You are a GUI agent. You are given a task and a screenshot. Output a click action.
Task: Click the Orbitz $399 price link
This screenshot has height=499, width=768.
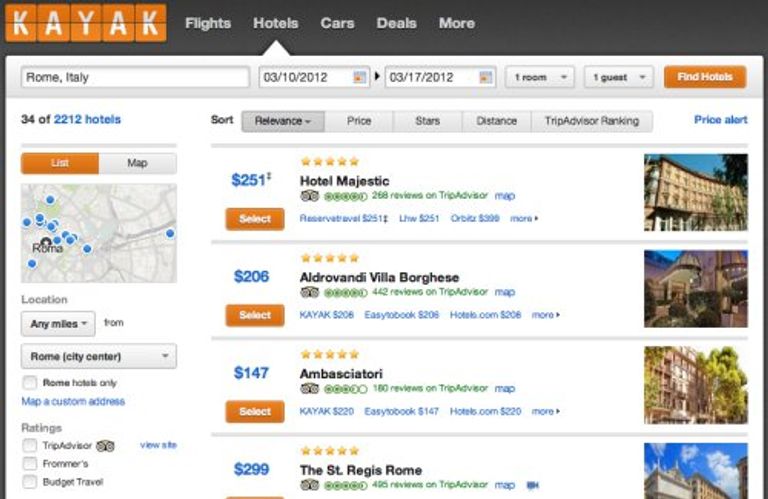[x=475, y=218]
